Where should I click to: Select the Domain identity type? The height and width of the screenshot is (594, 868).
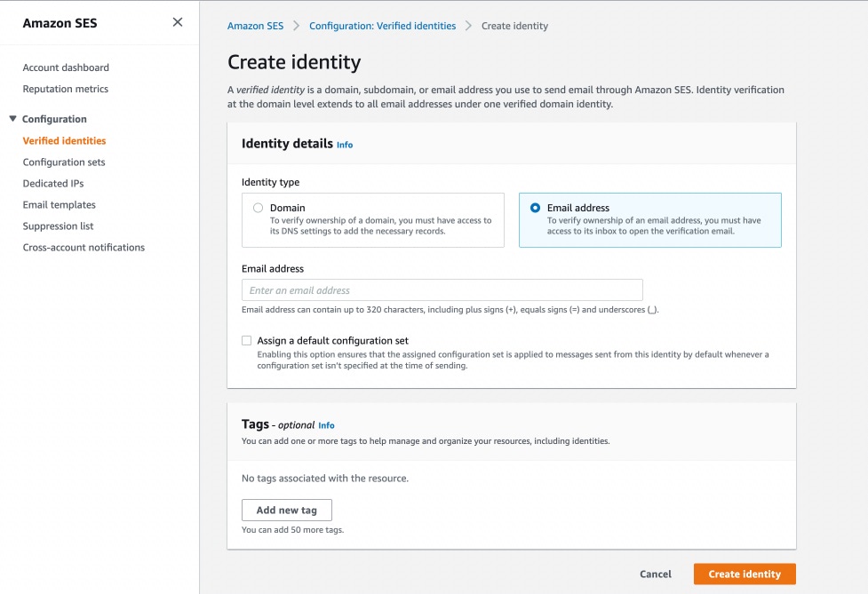click(259, 207)
